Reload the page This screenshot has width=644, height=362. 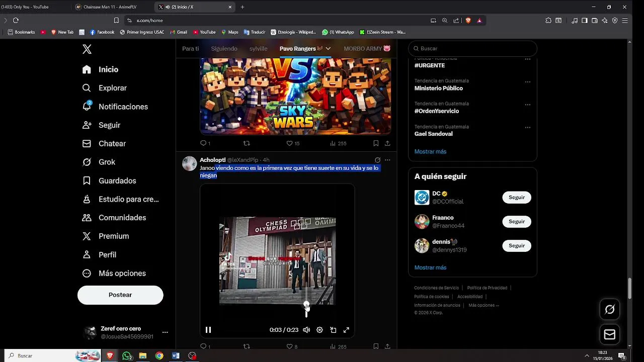tap(16, 21)
